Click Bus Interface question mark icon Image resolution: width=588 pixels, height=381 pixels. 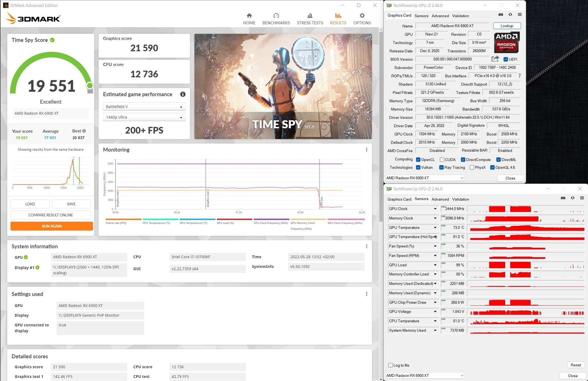click(519, 76)
